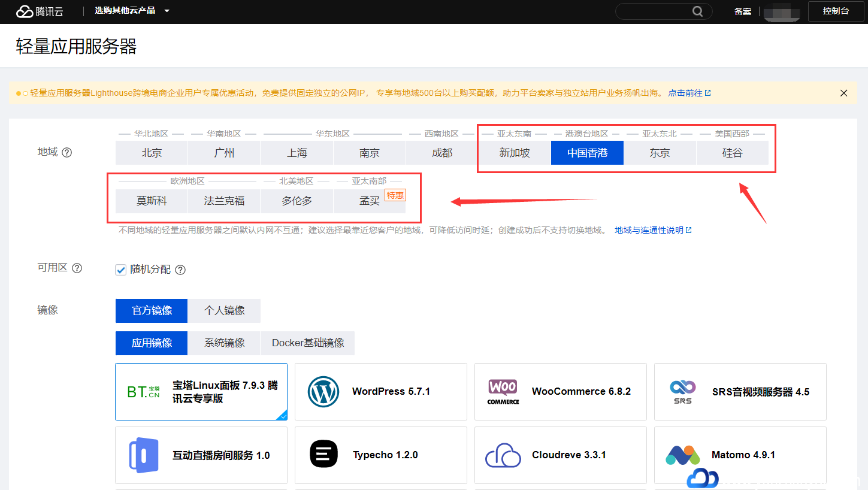
Task: Select the 东京 region
Action: pyautogui.click(x=660, y=153)
